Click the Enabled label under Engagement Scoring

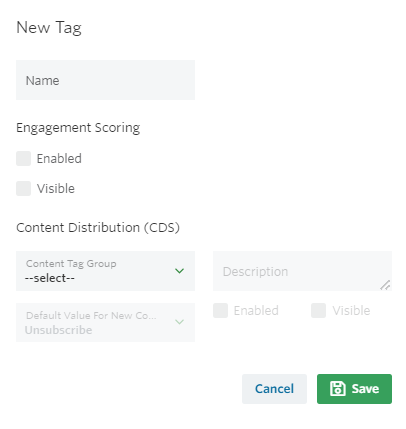point(59,158)
